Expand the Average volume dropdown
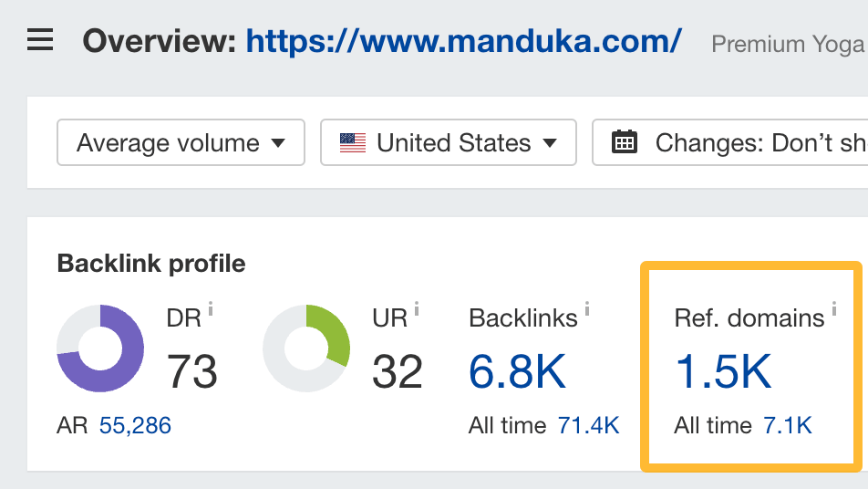The image size is (868, 489). tap(181, 142)
